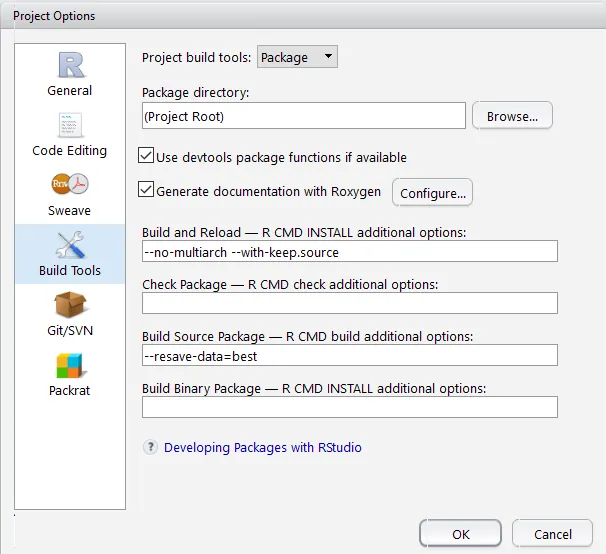Screen dimensions: 606x554
Task: Focus the Check Package options field
Action: tap(350, 303)
